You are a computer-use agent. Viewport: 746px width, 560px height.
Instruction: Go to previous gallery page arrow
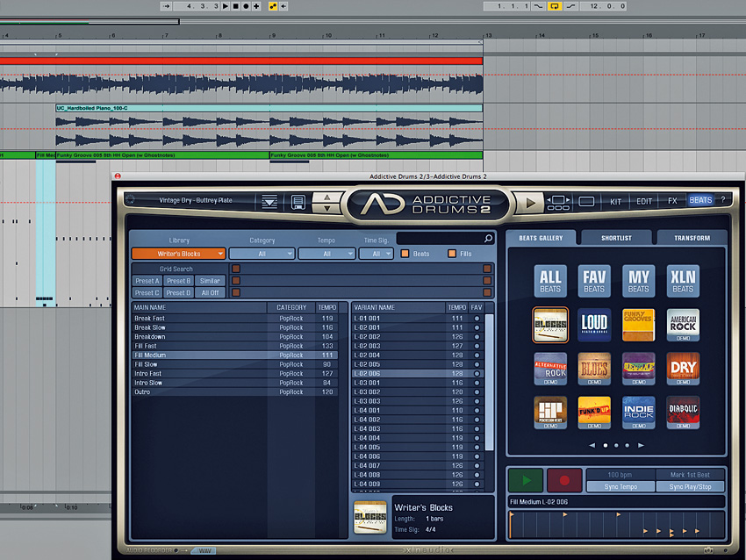pyautogui.click(x=592, y=445)
